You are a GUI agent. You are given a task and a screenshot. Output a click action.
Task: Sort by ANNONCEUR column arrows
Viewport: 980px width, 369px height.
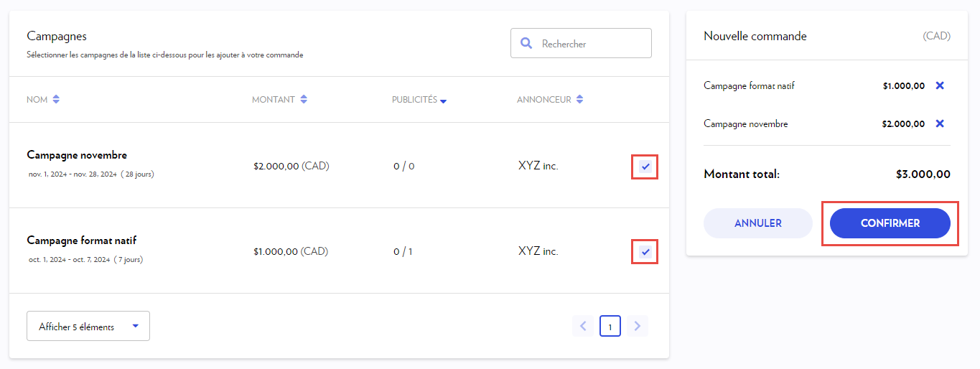coord(579,100)
